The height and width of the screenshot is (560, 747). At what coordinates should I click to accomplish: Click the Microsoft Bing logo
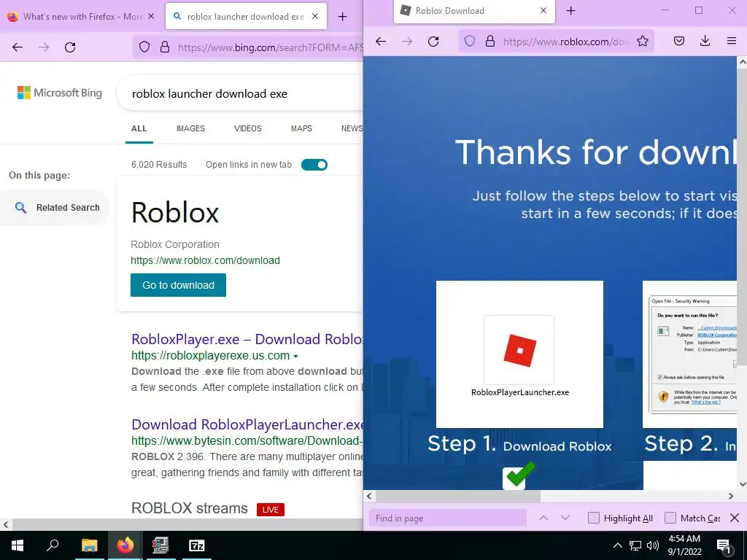point(60,93)
